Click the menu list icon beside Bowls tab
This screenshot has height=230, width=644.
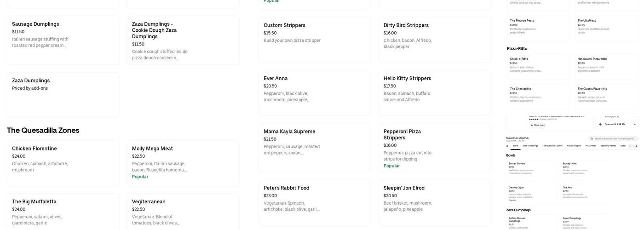pyautogui.click(x=507, y=146)
